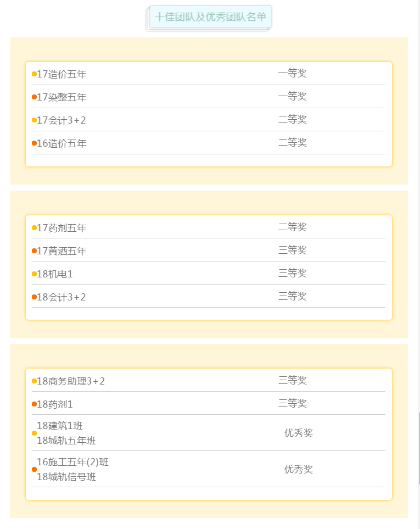This screenshot has width=420, height=529.
Task: Click 二等奖 in the 17药剂五年 row
Action: pos(293,227)
